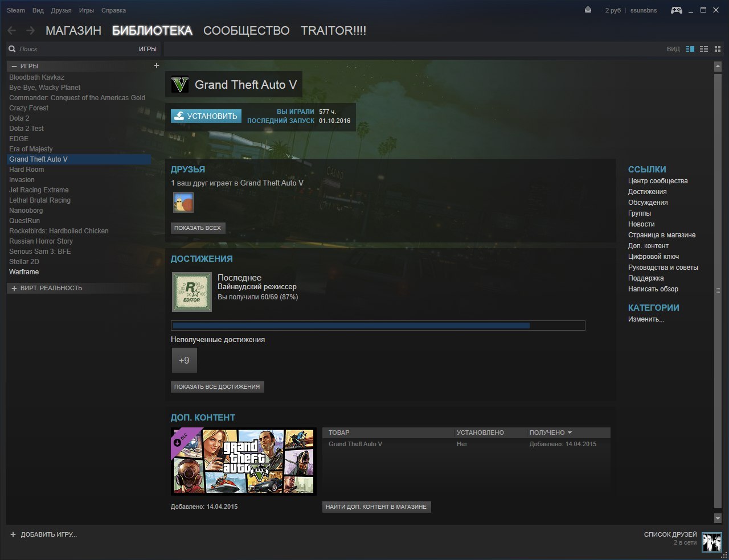Click the forward navigation arrow
Image resolution: width=729 pixels, height=560 pixels.
pos(30,31)
